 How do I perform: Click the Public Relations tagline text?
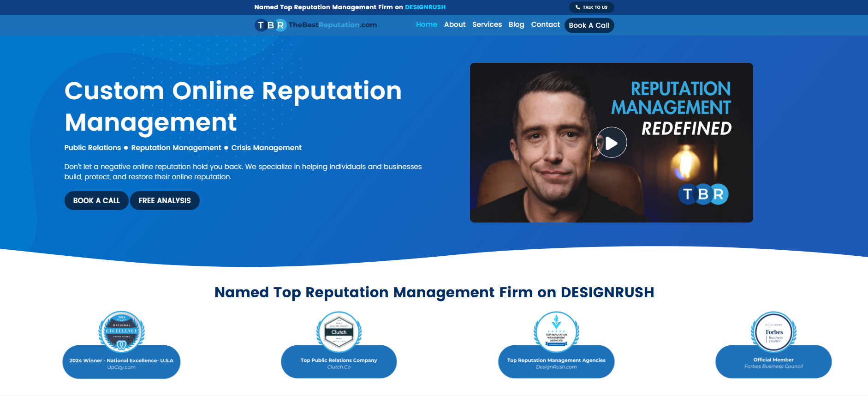click(93, 148)
